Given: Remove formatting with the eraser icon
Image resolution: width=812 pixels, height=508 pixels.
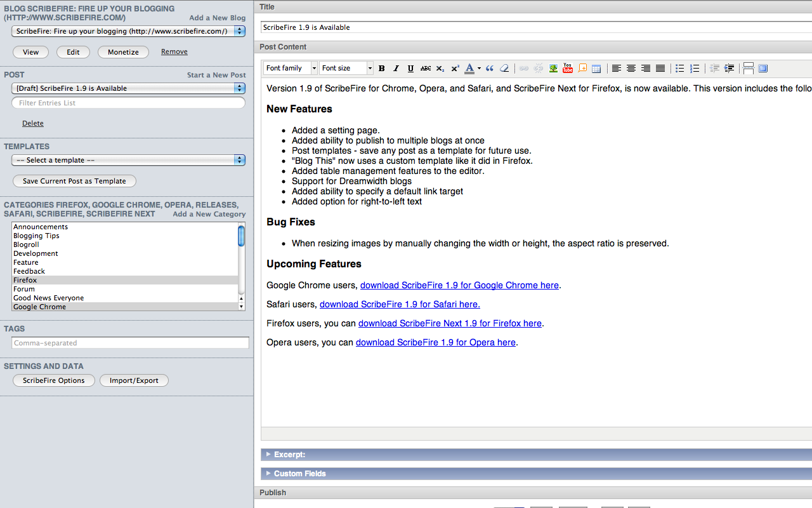Looking at the screenshot, I should pyautogui.click(x=504, y=69).
